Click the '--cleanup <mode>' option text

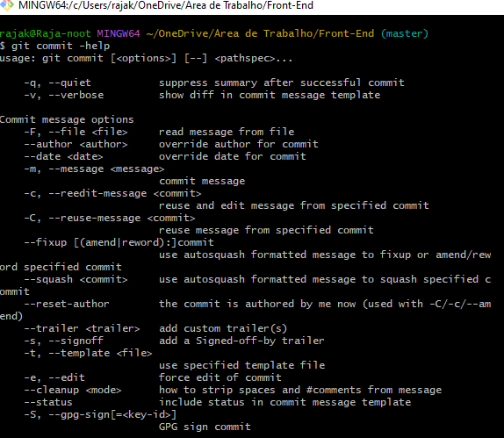[73, 390]
